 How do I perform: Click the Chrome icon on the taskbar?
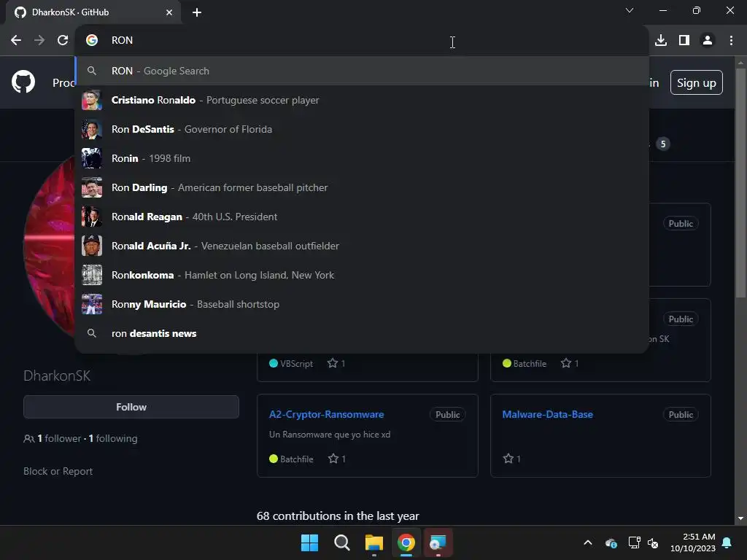pyautogui.click(x=406, y=542)
